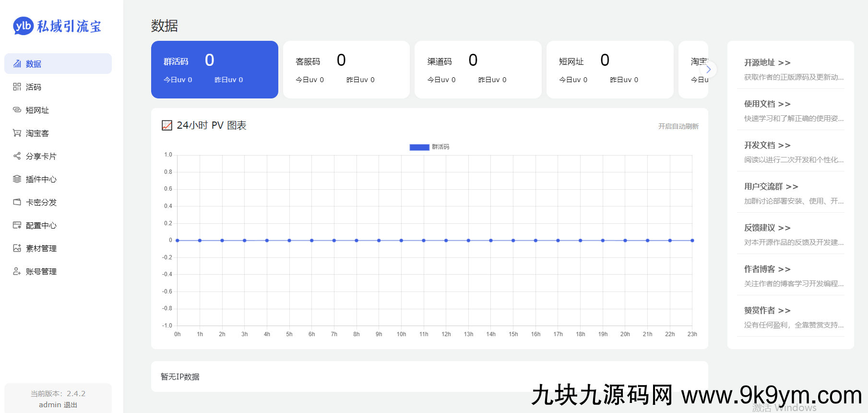Click the 淘宝客 shopping cart icon
The width and height of the screenshot is (868, 413).
pos(17,133)
